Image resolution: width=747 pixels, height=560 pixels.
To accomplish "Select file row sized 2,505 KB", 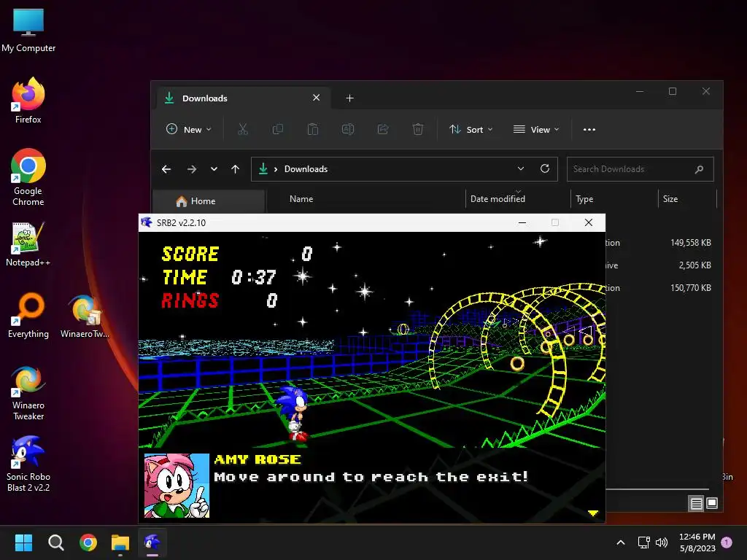I will 661,265.
